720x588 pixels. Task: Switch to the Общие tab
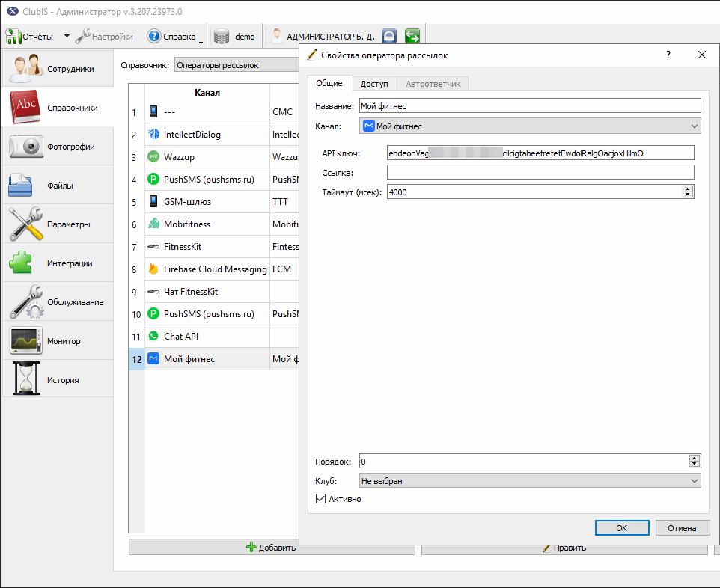(329, 83)
